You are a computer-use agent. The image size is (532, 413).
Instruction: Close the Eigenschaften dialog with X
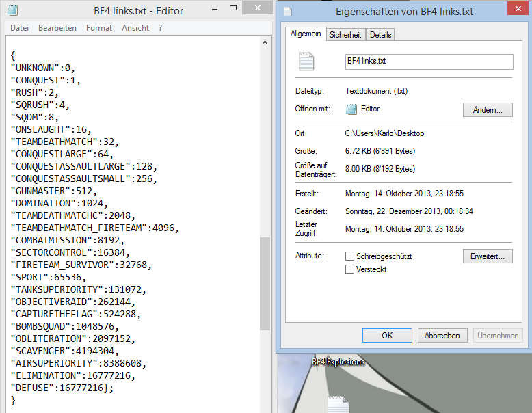click(518, 8)
